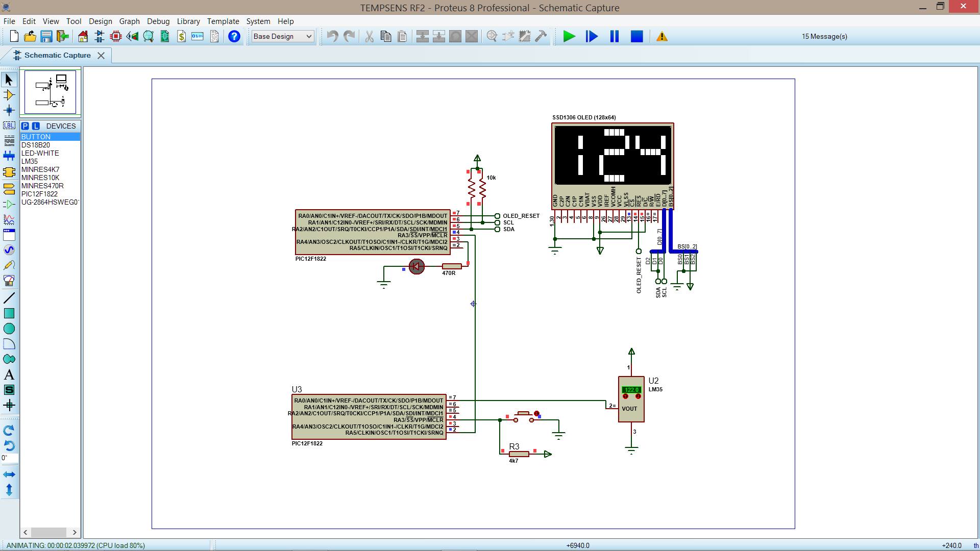
Task: Click the vertical mirror Y-flip icon
Action: (x=9, y=490)
